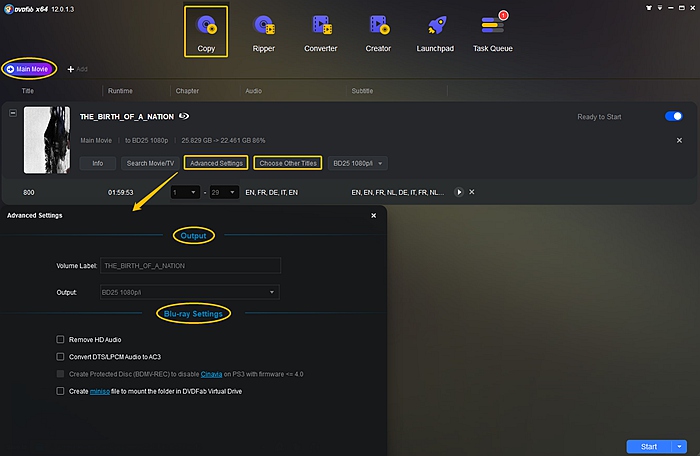The image size is (700, 456).
Task: Click runtime value 01:59:53
Action: 121,192
